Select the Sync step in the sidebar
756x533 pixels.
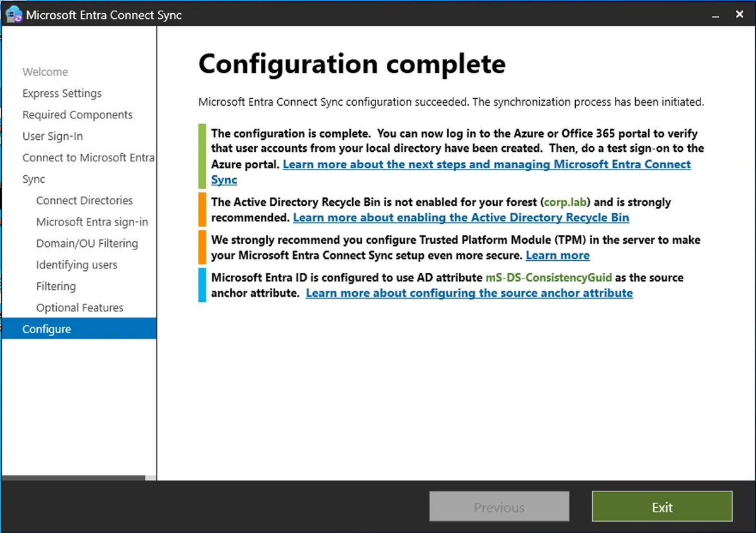33,179
